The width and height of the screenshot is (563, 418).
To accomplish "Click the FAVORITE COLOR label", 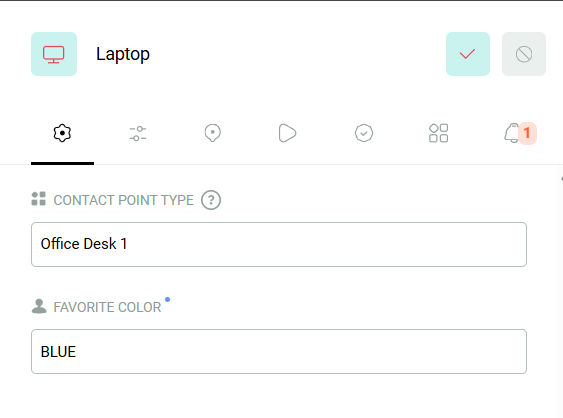I will coord(107,307).
